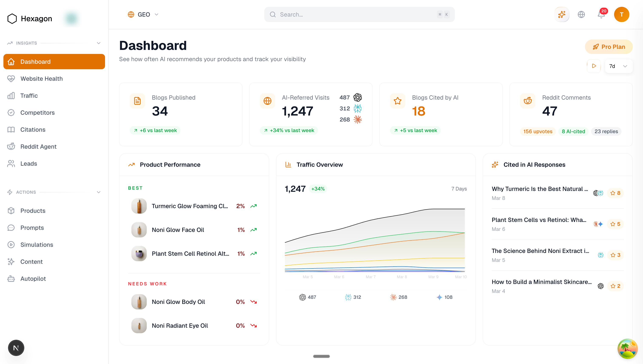The width and height of the screenshot is (643, 364).
Task: Open the Reddit Agent panel
Action: click(x=38, y=147)
